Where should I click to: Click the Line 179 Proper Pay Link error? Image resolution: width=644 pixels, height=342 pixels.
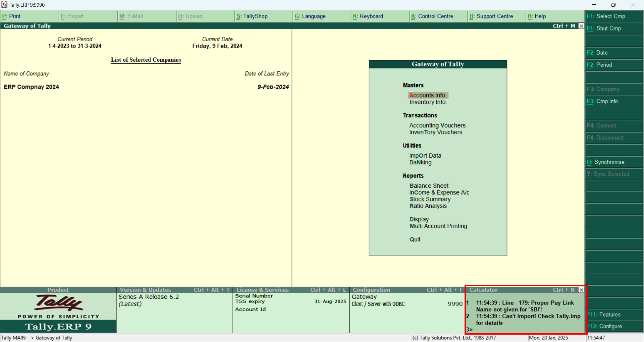(x=525, y=306)
